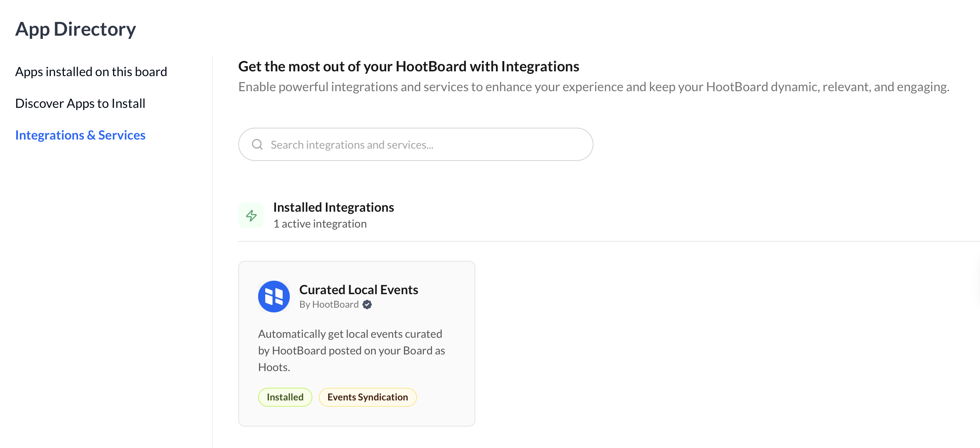Viewport: 980px width, 448px height.
Task: Open Apps installed on this board
Action: 91,72
